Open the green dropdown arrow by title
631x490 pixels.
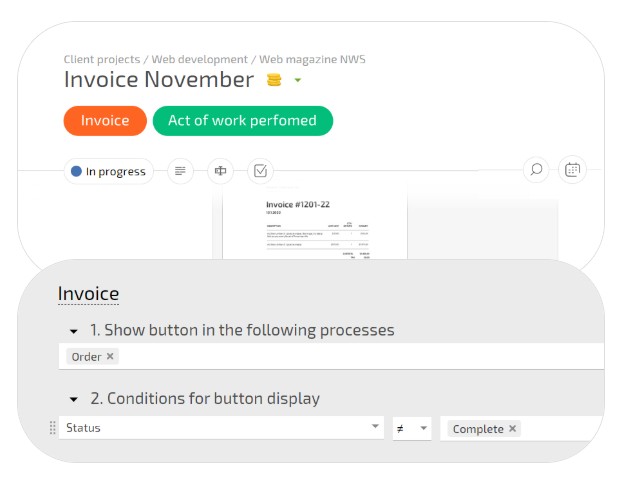[298, 81]
